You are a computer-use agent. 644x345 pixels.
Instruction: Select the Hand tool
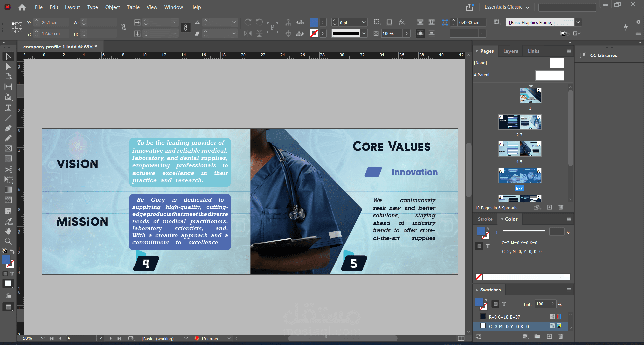(8, 231)
